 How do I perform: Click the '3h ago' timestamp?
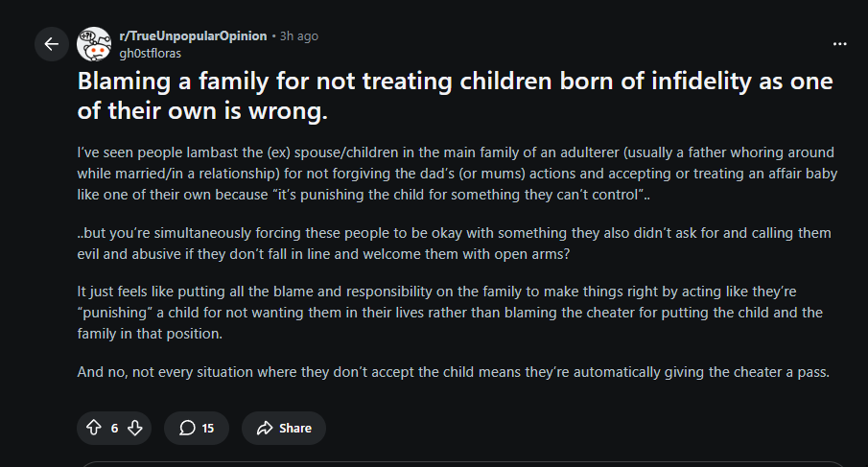tap(299, 36)
